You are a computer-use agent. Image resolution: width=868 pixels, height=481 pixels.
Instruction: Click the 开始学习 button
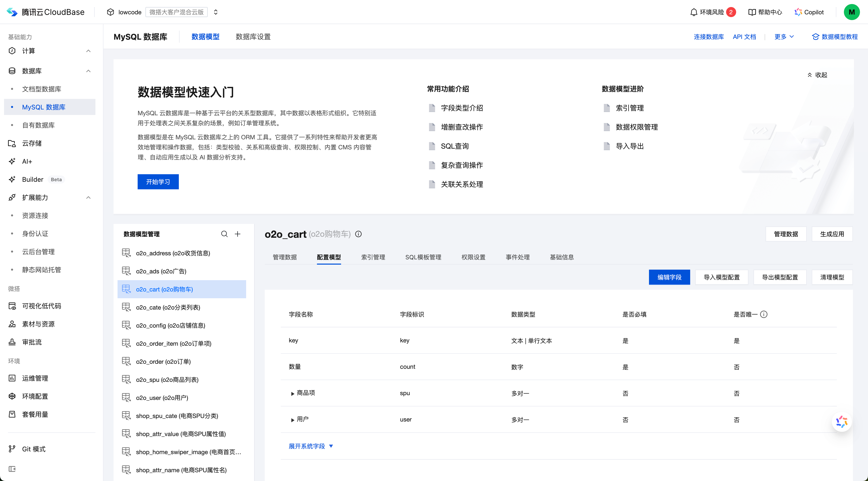[158, 182]
